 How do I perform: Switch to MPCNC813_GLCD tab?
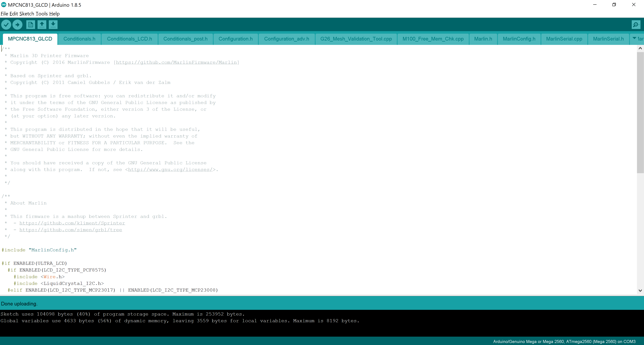pos(30,39)
